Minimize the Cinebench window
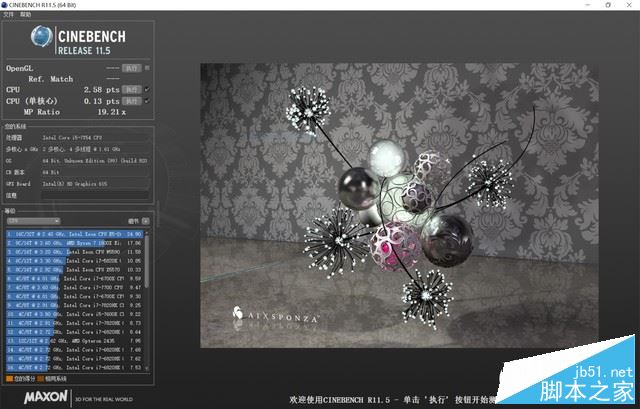This screenshot has height=409, width=640. [x=588, y=5]
